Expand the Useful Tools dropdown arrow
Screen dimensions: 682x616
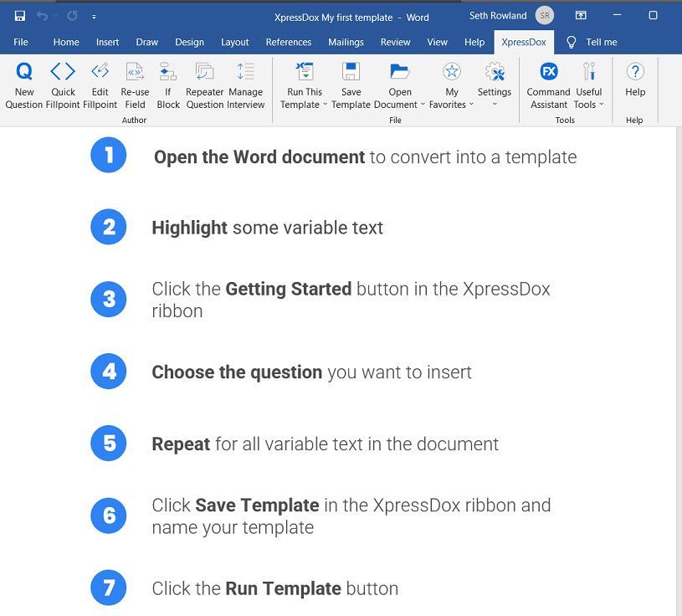pyautogui.click(x=601, y=105)
